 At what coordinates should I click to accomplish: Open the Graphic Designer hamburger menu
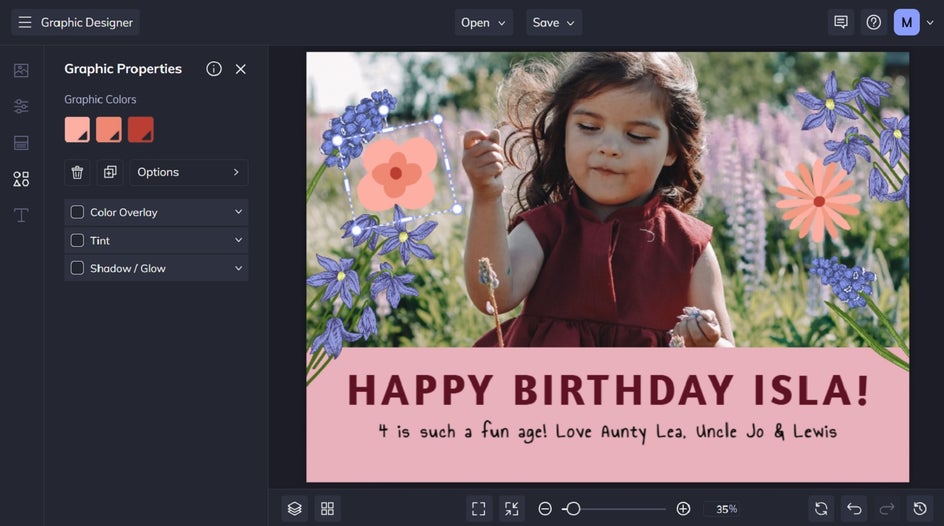(25, 22)
